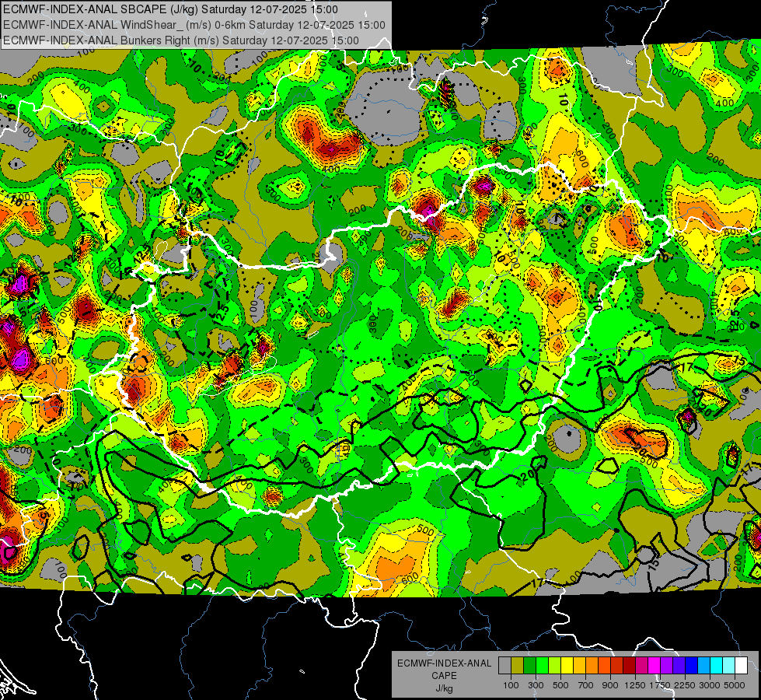Pick the gray legend swatch below 100

[x=504, y=665]
